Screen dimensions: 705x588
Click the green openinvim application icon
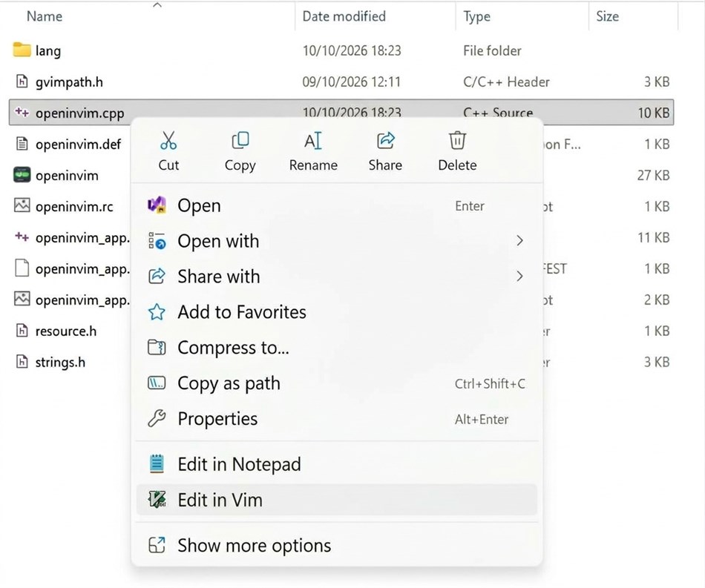pos(22,174)
